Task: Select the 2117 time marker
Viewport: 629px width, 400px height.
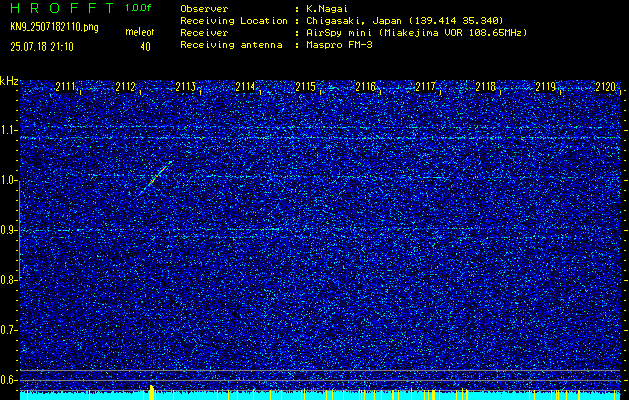Action: (x=425, y=87)
